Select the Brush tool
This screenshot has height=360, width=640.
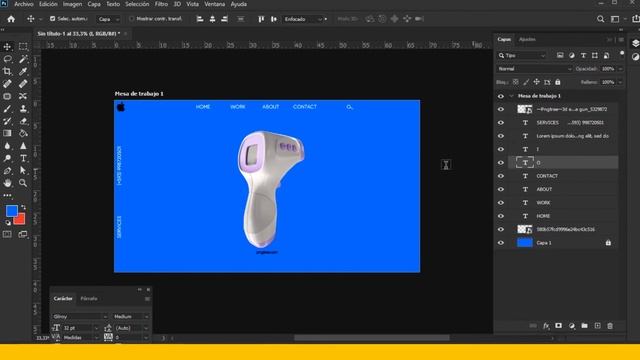click(x=7, y=109)
